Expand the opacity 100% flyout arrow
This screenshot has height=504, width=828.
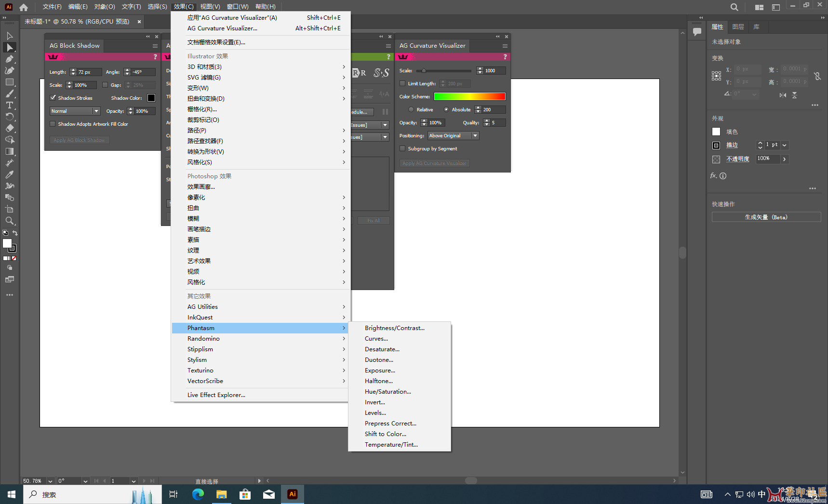tap(785, 159)
